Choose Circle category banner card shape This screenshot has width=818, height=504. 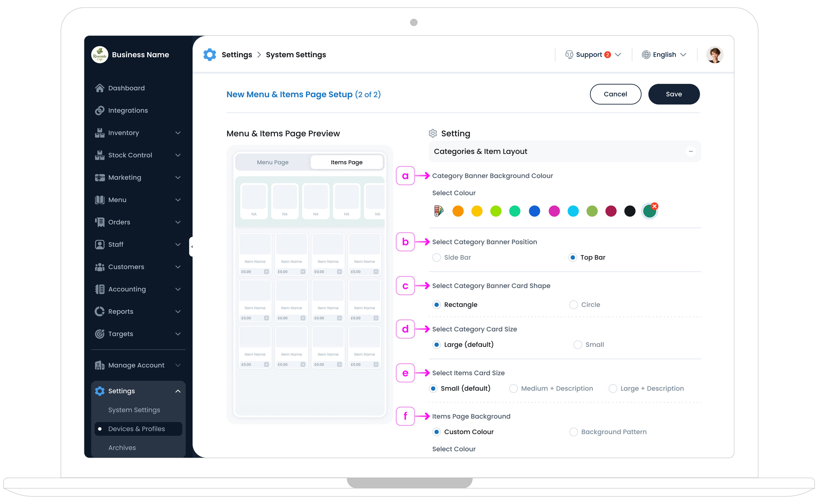(x=573, y=304)
